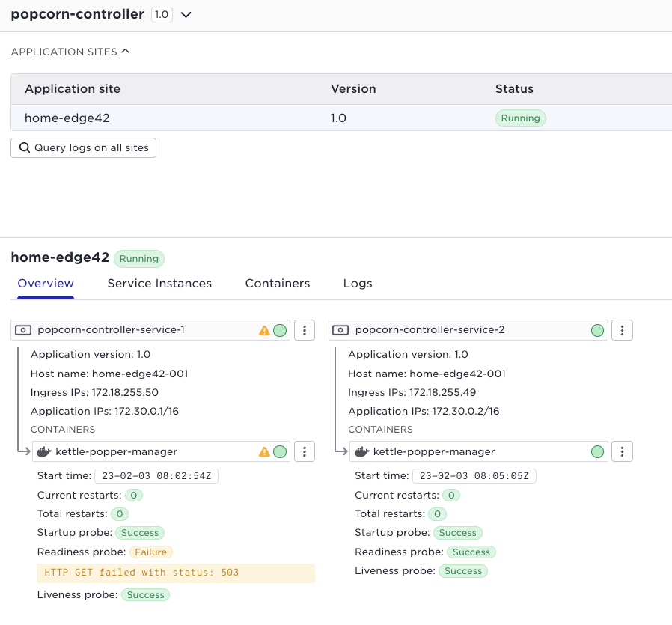This screenshot has height=625, width=672.
Task: Switch to Overview tab
Action: (x=46, y=284)
